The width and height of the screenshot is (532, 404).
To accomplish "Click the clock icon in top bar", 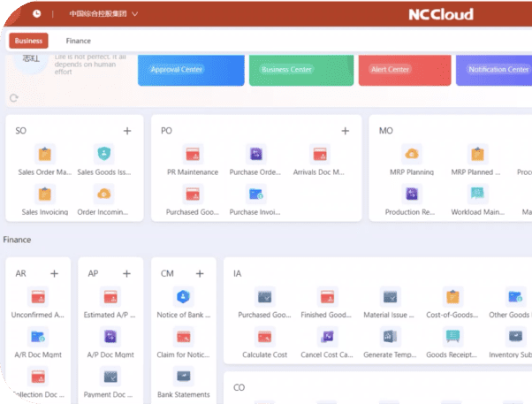I will pos(36,14).
